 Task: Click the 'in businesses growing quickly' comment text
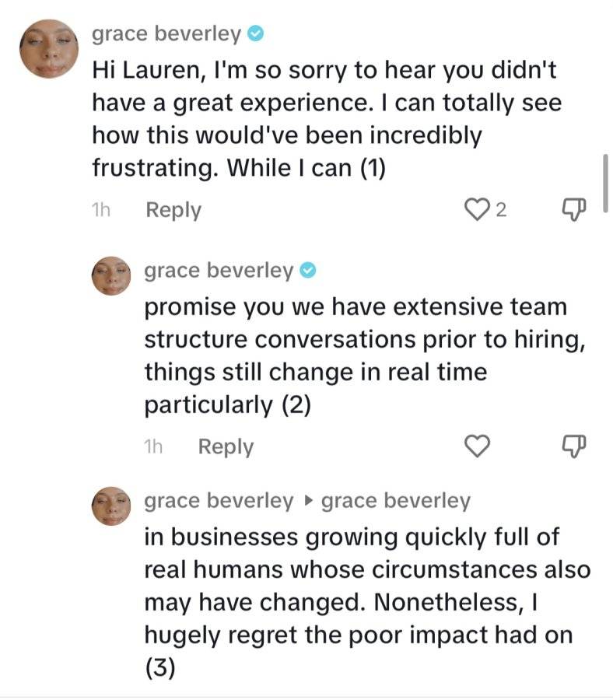[367, 602]
